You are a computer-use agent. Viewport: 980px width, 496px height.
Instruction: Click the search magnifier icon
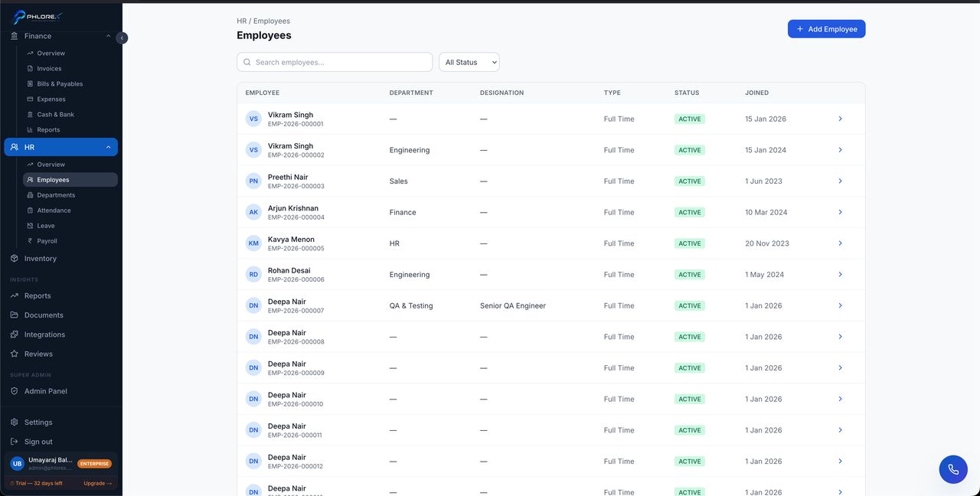tap(247, 62)
